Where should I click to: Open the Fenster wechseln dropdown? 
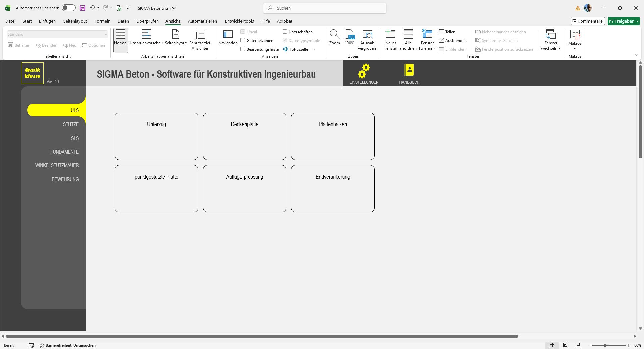coord(551,48)
